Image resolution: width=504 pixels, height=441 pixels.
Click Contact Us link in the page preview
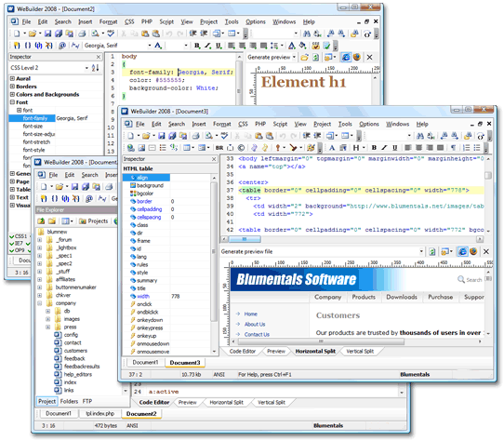point(257,335)
